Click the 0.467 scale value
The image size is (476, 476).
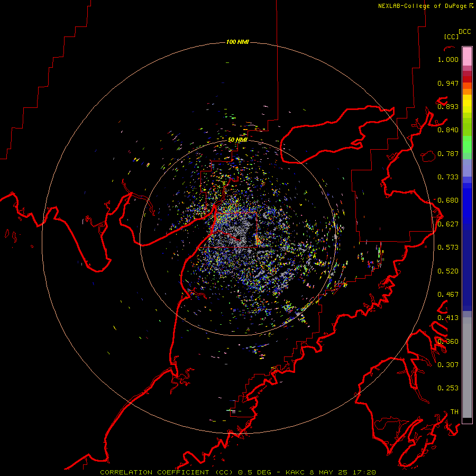click(448, 295)
